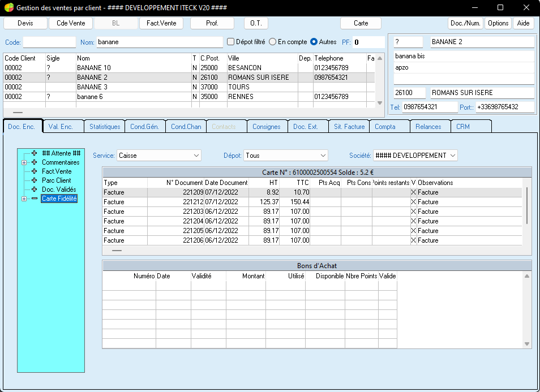
Task: Switch to the Sit. Facture tab
Action: pos(349,127)
